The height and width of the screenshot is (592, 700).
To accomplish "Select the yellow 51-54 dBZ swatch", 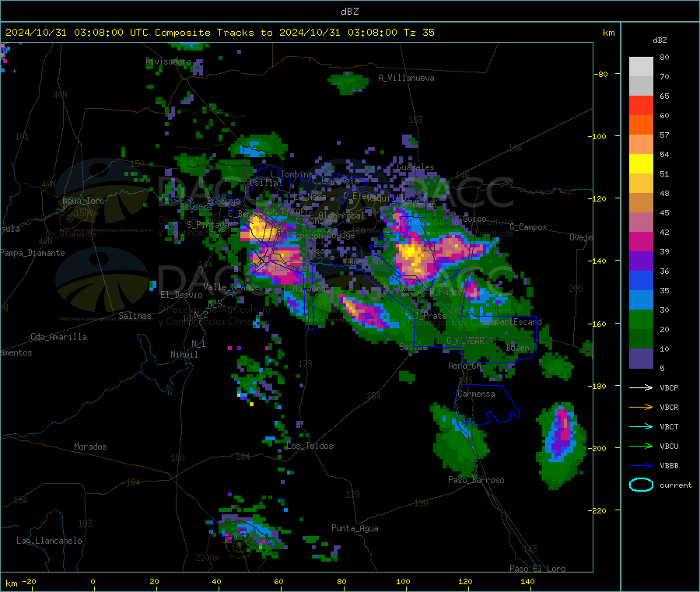I will click(x=641, y=164).
